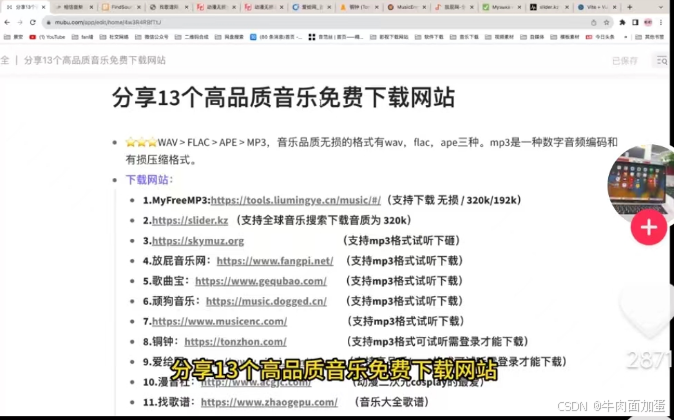Click the lock icon in the address bar
The width and height of the screenshot is (674, 420).
click(49, 22)
